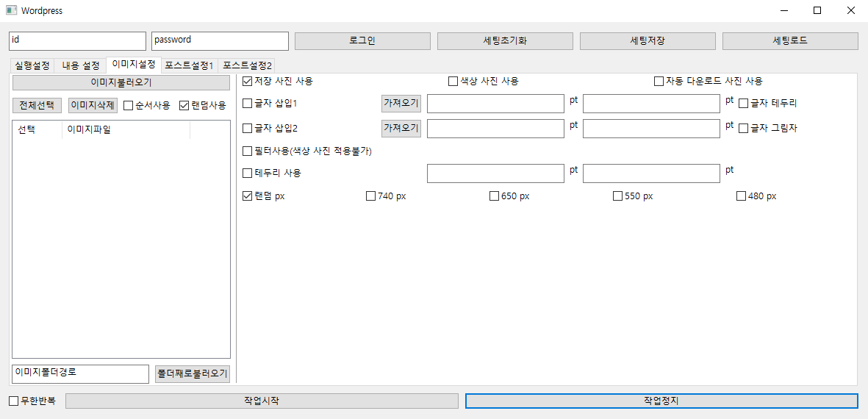Start the job with 작업시작 button

[x=262, y=401]
